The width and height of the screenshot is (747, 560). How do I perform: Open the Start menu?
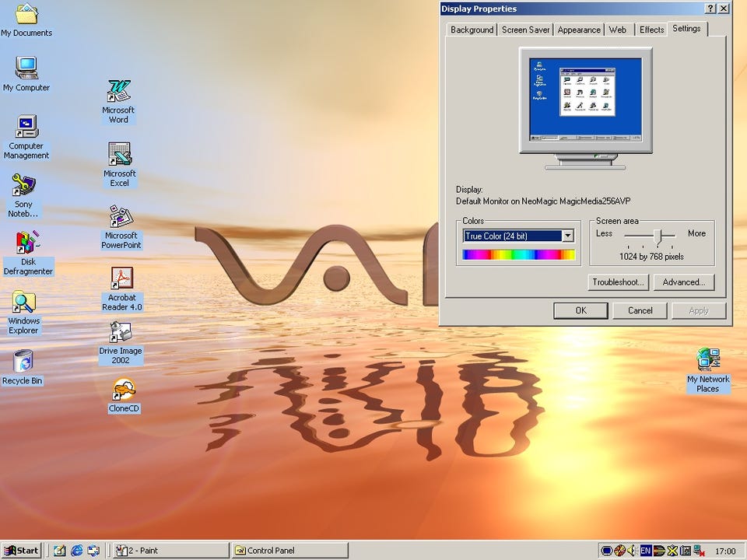coord(22,551)
